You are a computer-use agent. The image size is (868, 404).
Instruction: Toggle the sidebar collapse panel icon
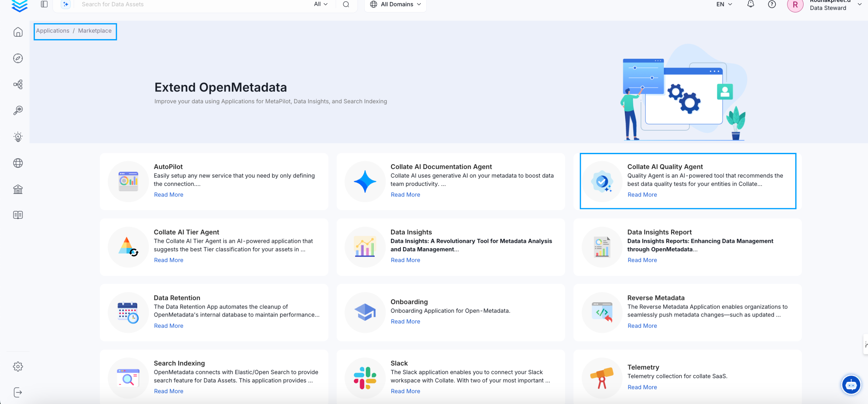(x=44, y=4)
